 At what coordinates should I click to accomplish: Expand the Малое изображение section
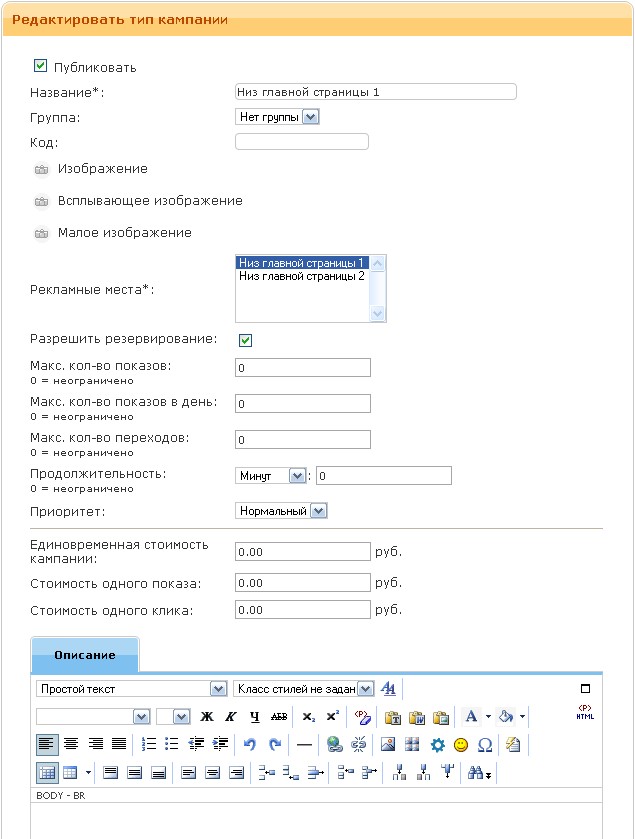click(41, 233)
